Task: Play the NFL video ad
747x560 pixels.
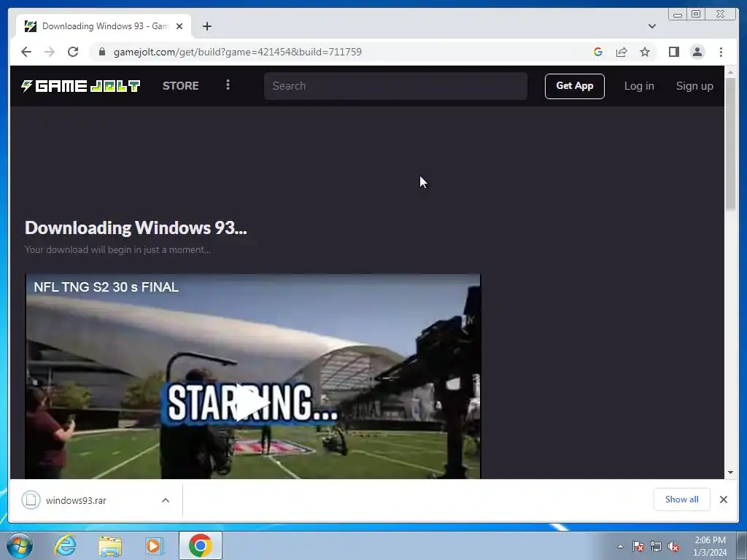Action: (252, 402)
